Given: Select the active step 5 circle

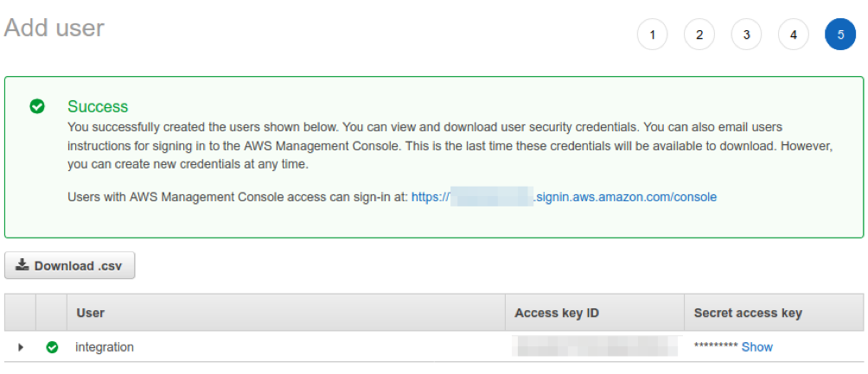Looking at the screenshot, I should (x=840, y=35).
